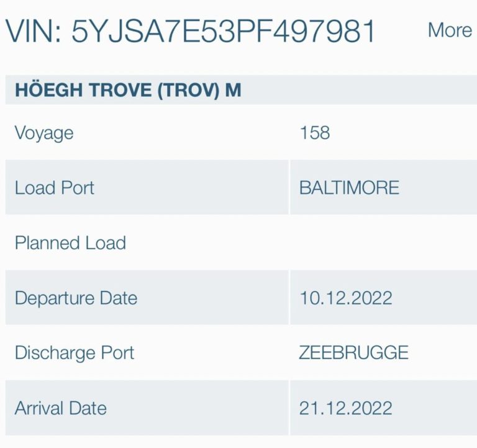
Task: Select the VIN number heading
Action: (x=190, y=31)
